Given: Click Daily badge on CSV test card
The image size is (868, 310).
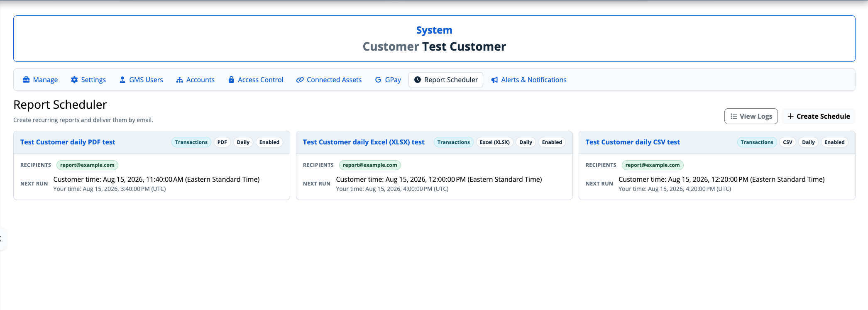Looking at the screenshot, I should (x=809, y=142).
